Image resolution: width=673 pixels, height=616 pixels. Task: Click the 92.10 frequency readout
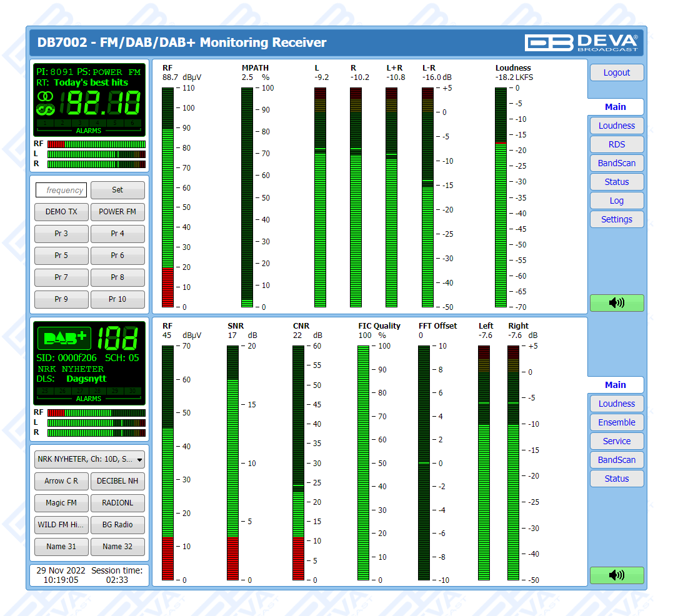click(104, 103)
